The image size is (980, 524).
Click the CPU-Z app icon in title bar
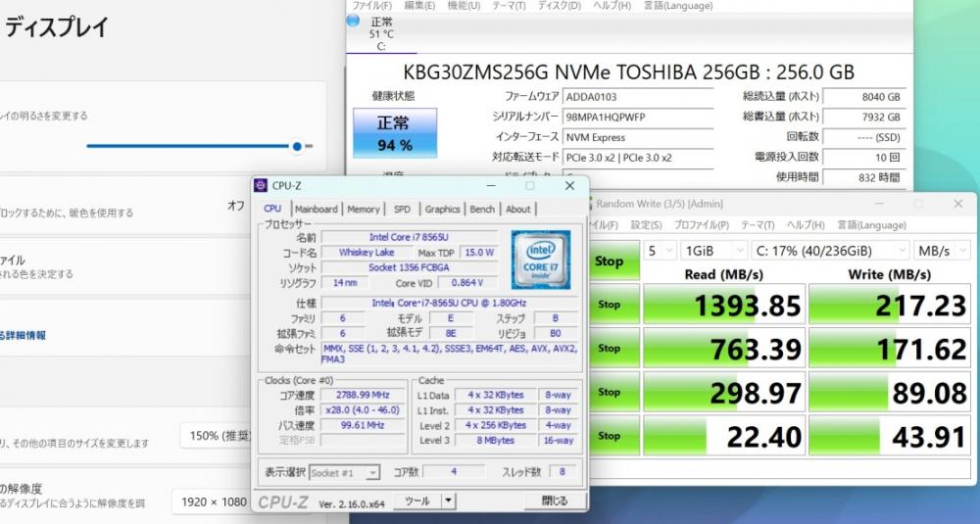(x=261, y=185)
